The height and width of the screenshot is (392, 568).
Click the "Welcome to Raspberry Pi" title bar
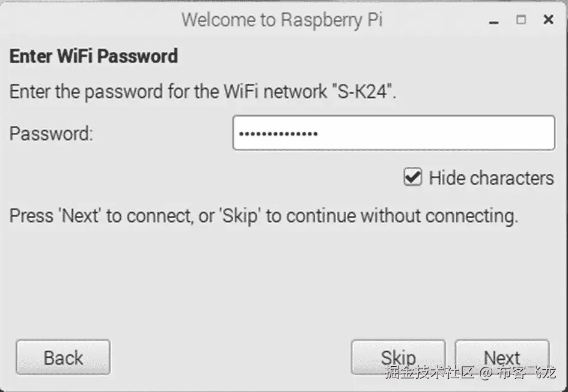pos(282,20)
